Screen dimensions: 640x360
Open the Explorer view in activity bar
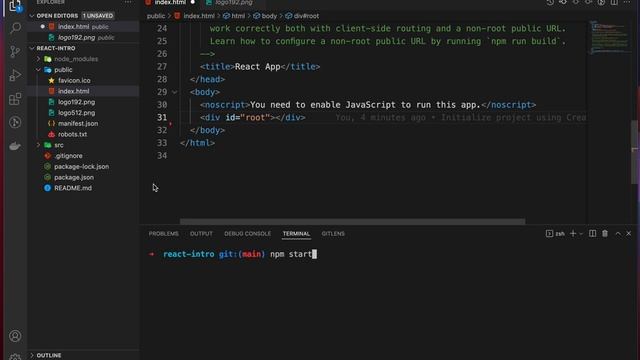click(x=15, y=6)
